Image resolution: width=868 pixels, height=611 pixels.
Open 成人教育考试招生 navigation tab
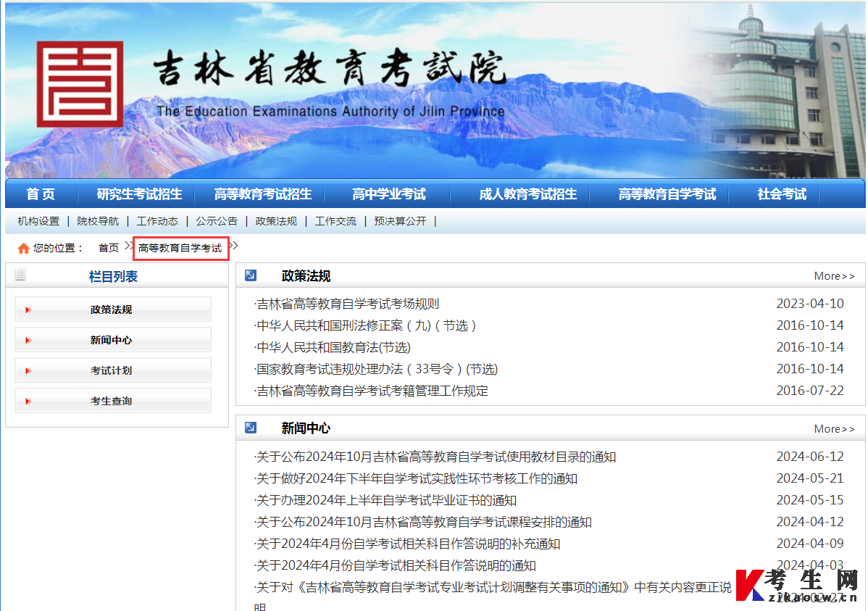coord(527,194)
